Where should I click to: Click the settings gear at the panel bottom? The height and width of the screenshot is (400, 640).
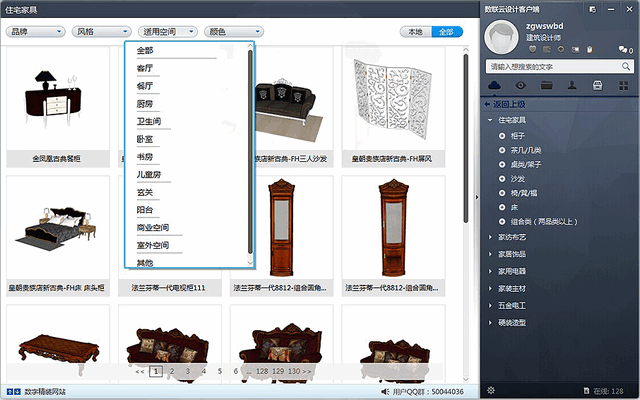(491, 390)
